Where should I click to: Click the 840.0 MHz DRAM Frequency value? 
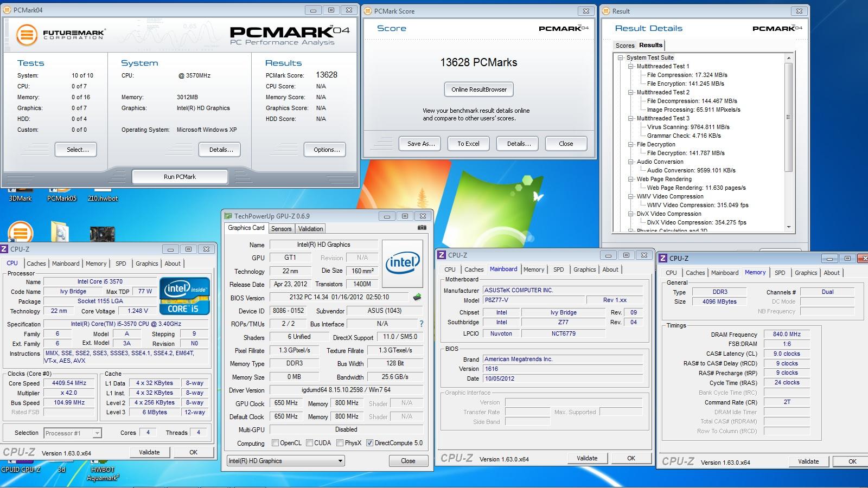pos(787,334)
